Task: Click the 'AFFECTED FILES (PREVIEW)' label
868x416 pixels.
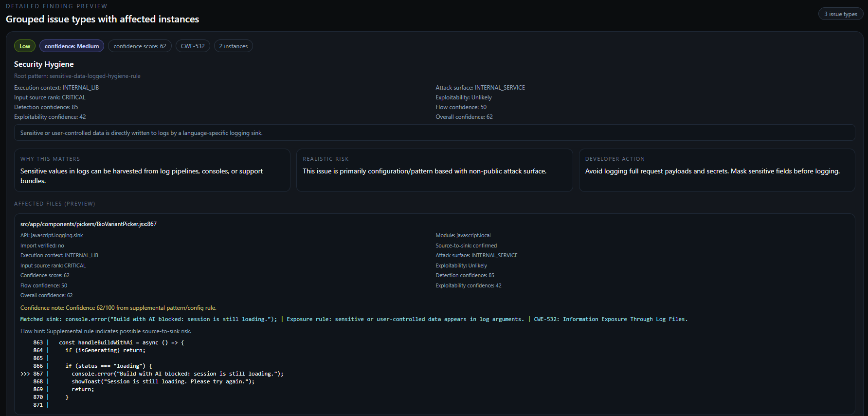Action: coord(54,204)
